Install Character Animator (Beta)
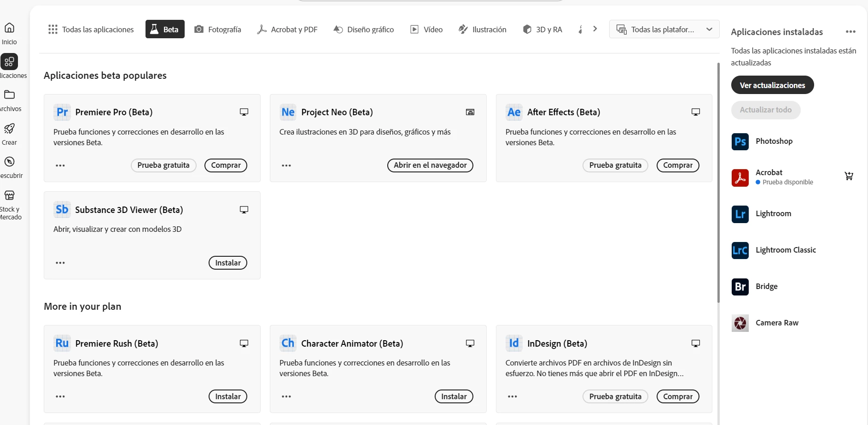Image resolution: width=868 pixels, height=425 pixels. click(454, 396)
